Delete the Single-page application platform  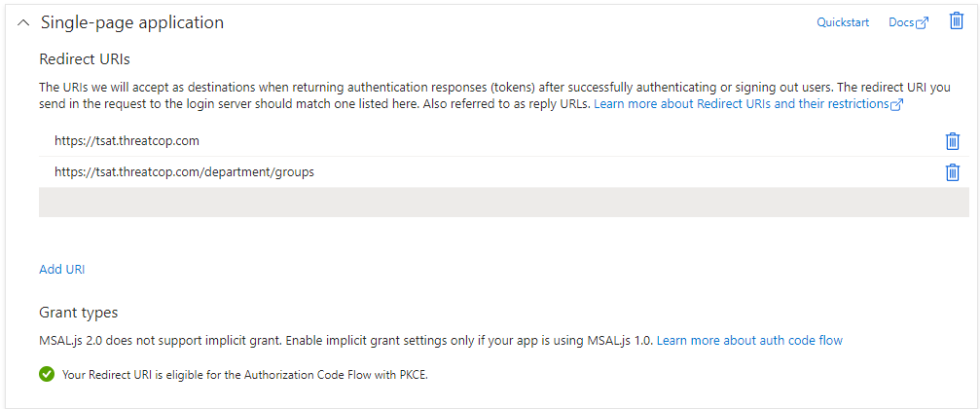coord(956,21)
